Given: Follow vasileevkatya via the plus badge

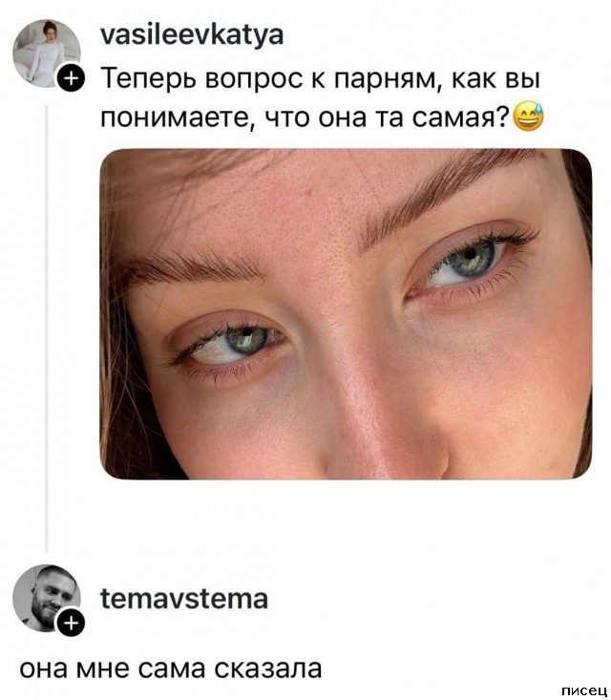Looking at the screenshot, I should (72, 80).
